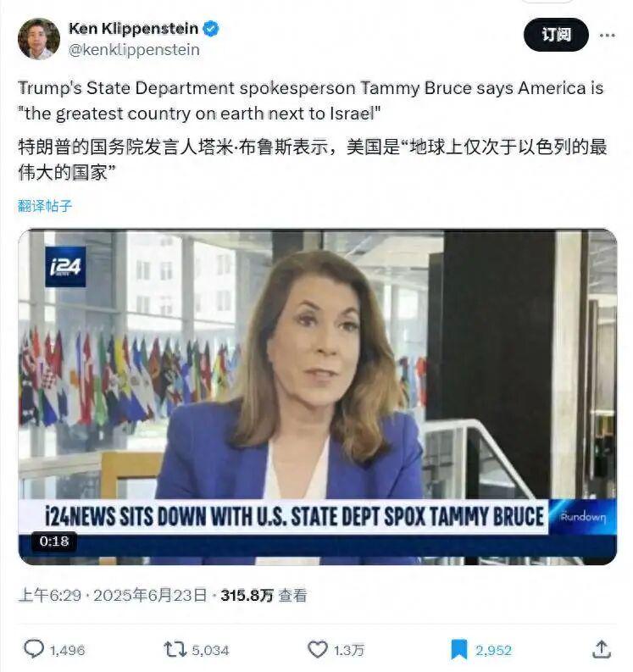
Task: Play the Tammy Bruce interview video
Action: 317,397
